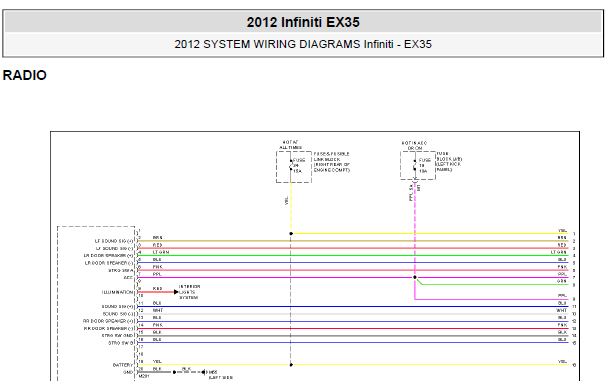
Task: Click the "BATTERY" pin label
Action: [x=123, y=365]
